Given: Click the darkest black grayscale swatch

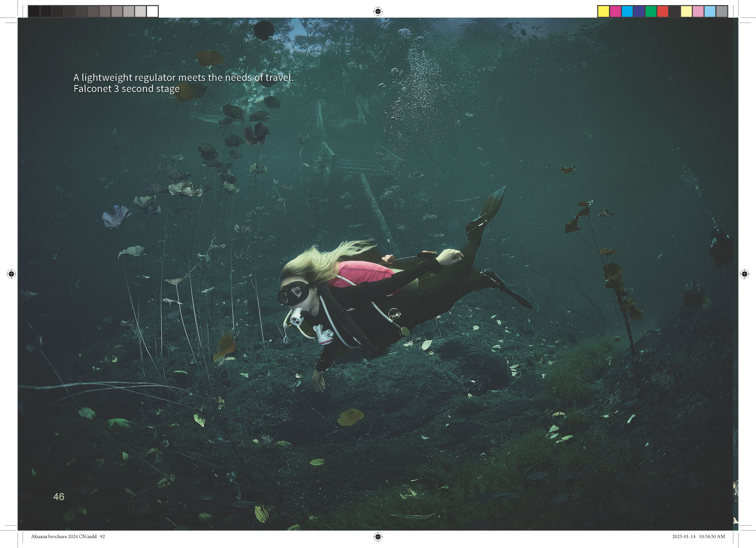Looking at the screenshot, I should 34,11.
